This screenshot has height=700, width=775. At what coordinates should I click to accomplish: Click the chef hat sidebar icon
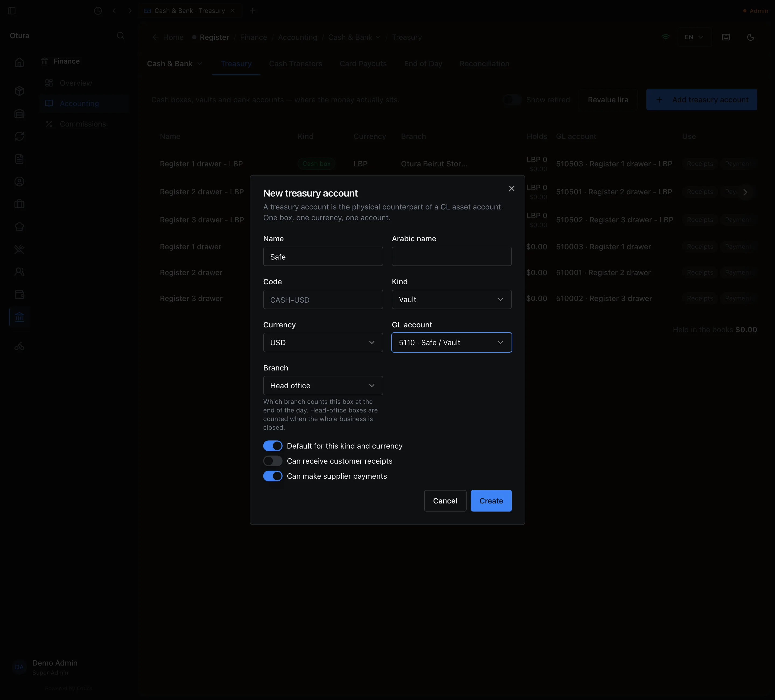[x=19, y=226]
